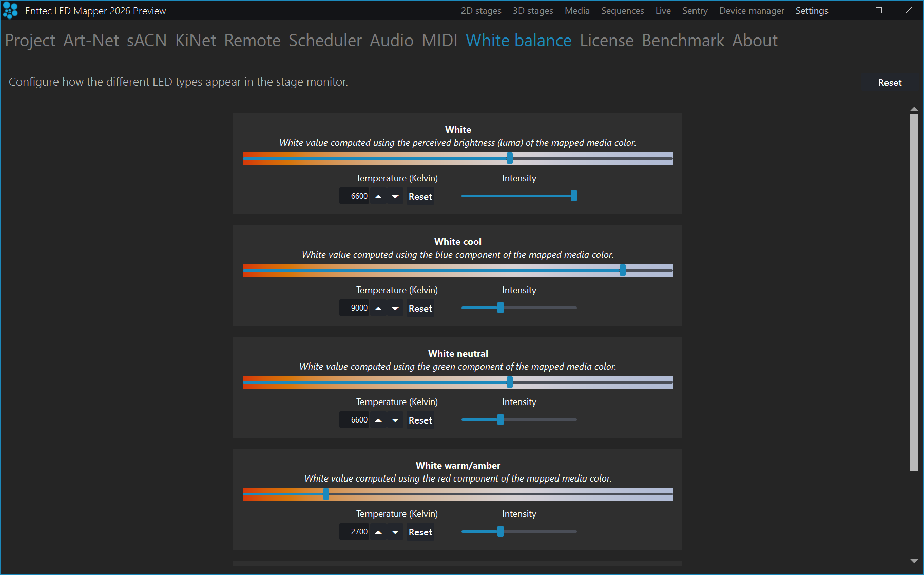This screenshot has height=575, width=924.
Task: Click the scrollbar down arrow
Action: click(x=914, y=561)
